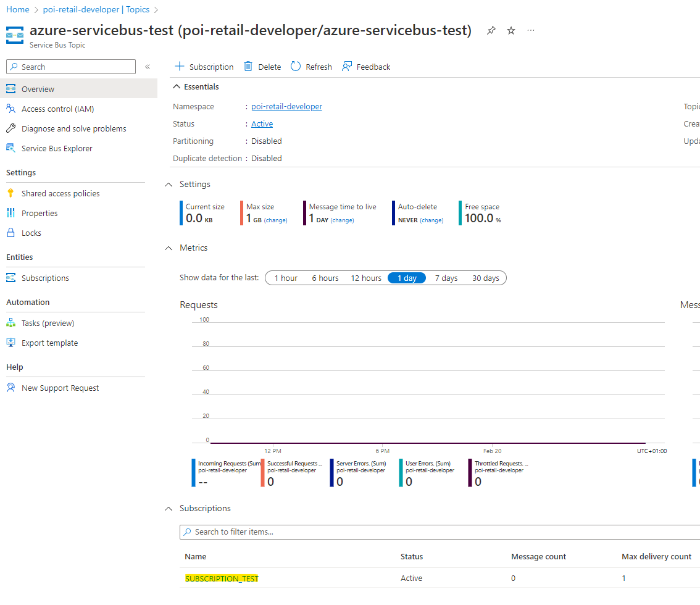Image resolution: width=700 pixels, height=605 pixels.
Task: Click the New Support Request icon
Action: coord(11,388)
